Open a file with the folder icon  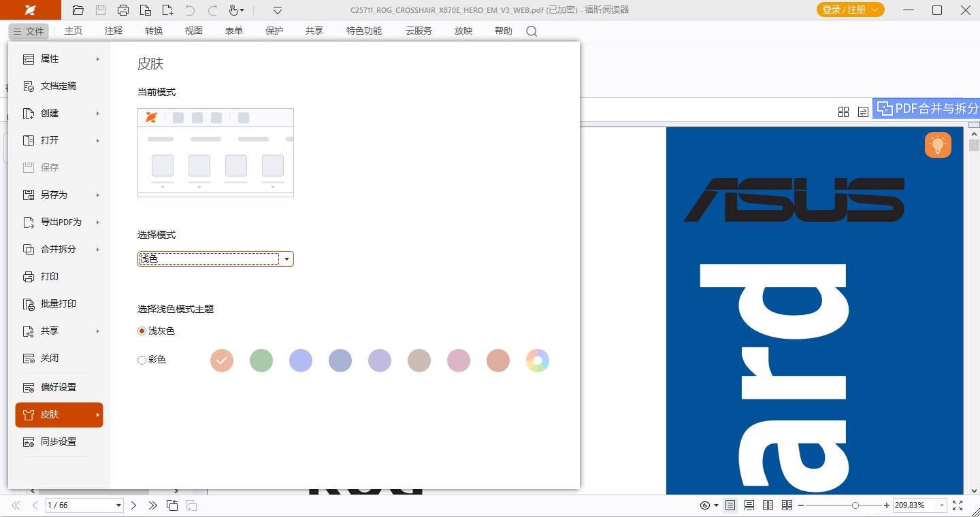(x=78, y=10)
